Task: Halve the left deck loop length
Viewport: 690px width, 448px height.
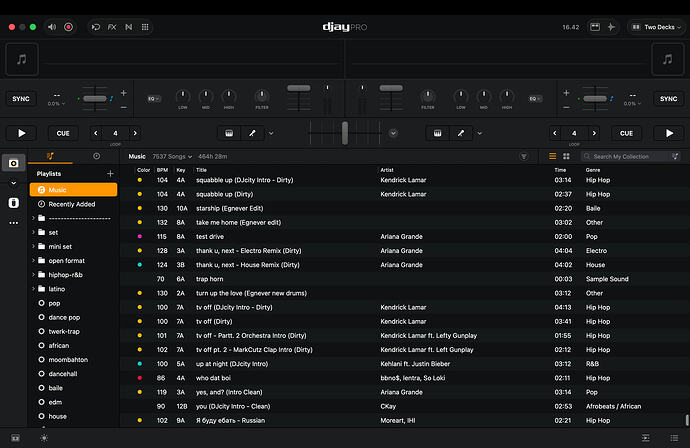Action: (95, 133)
